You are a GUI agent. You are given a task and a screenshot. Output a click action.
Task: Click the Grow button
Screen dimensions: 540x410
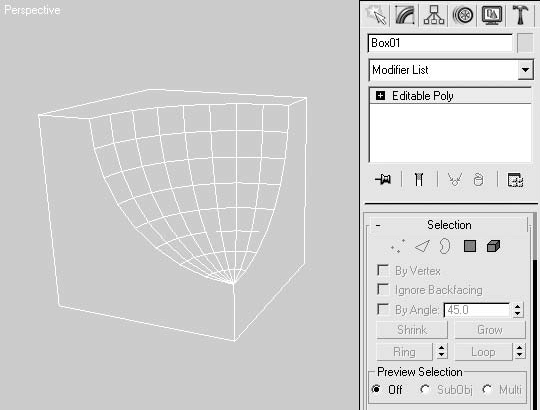(490, 330)
